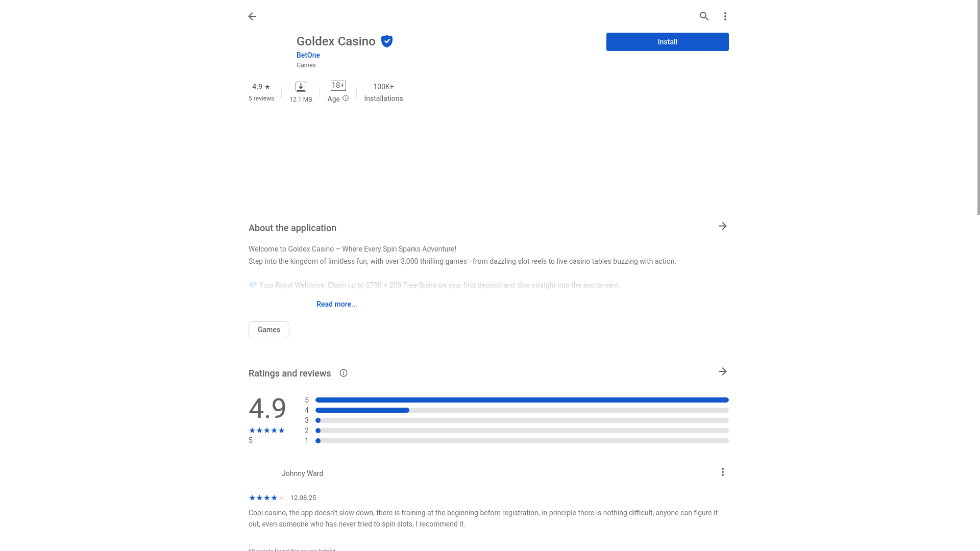Click the About the application heading
980x551 pixels.
(x=292, y=228)
